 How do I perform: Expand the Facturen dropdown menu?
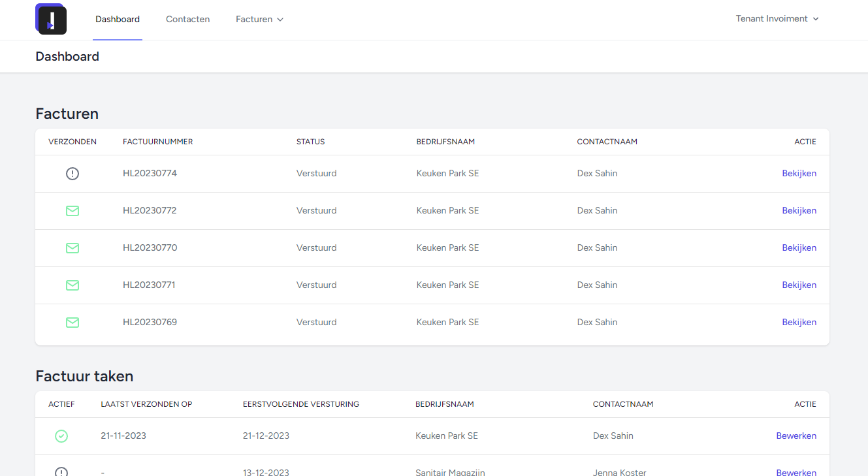point(259,20)
